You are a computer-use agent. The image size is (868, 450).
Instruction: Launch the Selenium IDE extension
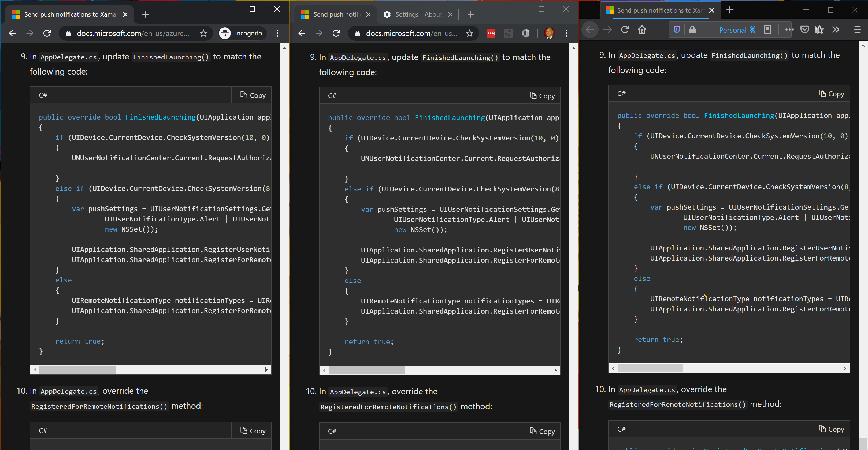(x=508, y=33)
